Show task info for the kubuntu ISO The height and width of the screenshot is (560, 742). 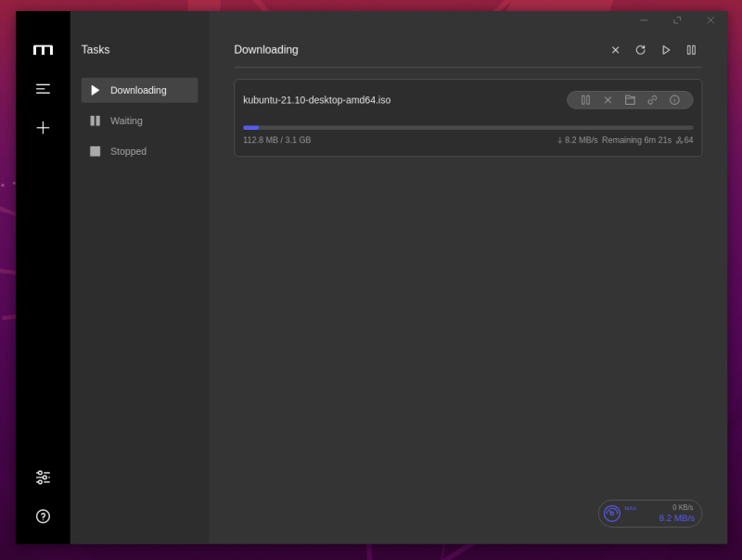[x=674, y=100]
